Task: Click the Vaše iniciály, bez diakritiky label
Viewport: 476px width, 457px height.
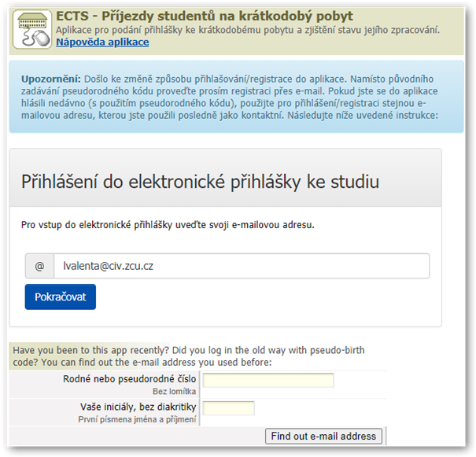Action: pyautogui.click(x=138, y=407)
